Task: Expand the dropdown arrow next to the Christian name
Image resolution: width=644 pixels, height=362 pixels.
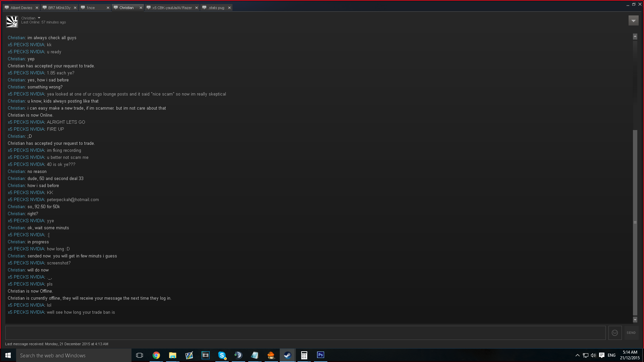Action: [39, 18]
